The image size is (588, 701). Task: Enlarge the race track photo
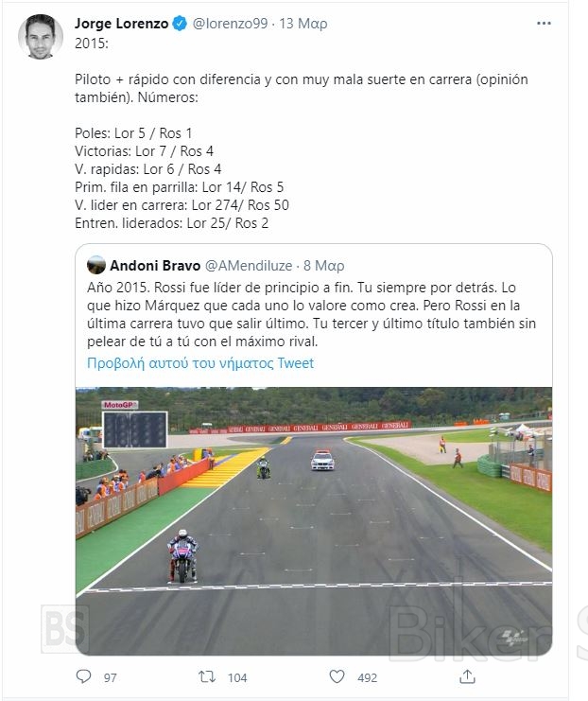coord(314,520)
